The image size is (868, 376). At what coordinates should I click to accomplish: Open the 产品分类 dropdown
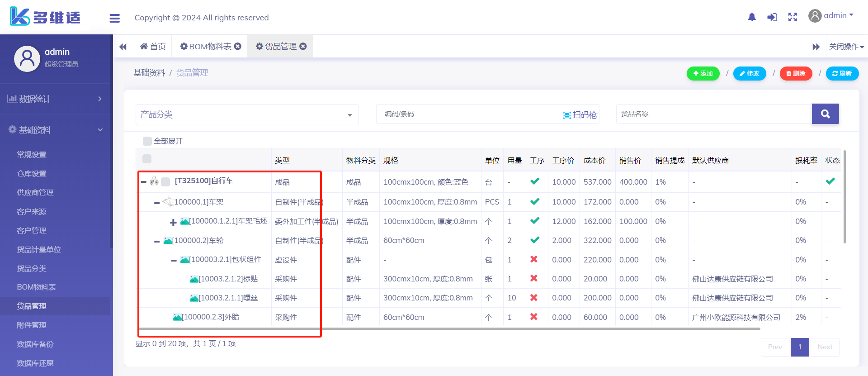pyautogui.click(x=247, y=115)
